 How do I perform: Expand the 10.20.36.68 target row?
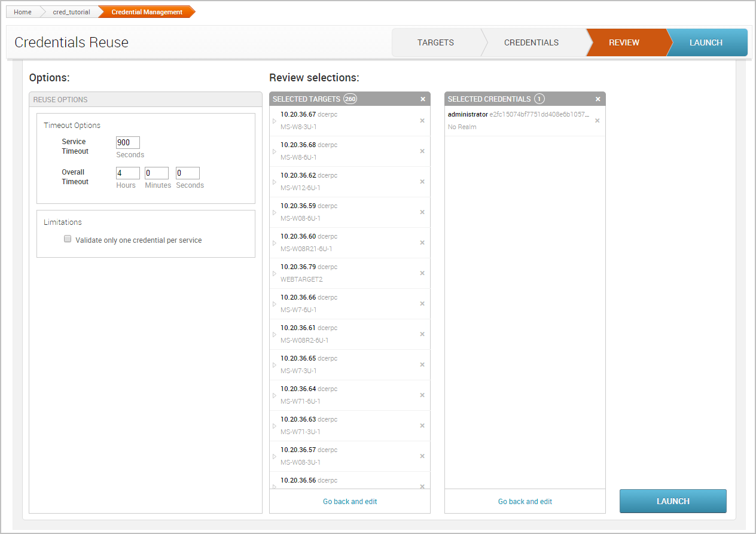pyautogui.click(x=275, y=151)
